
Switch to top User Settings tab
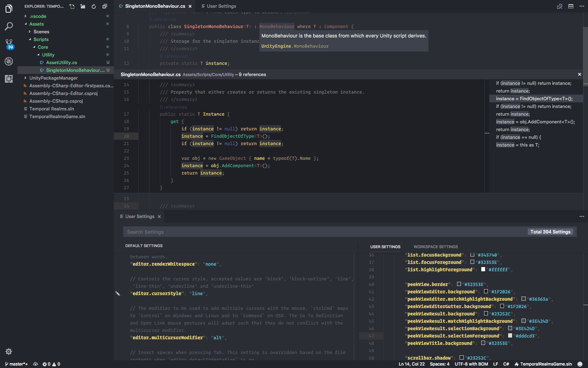[x=219, y=6]
